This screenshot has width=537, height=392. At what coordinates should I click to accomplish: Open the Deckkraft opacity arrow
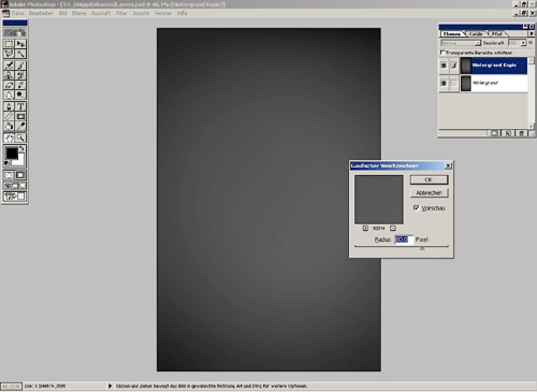522,42
